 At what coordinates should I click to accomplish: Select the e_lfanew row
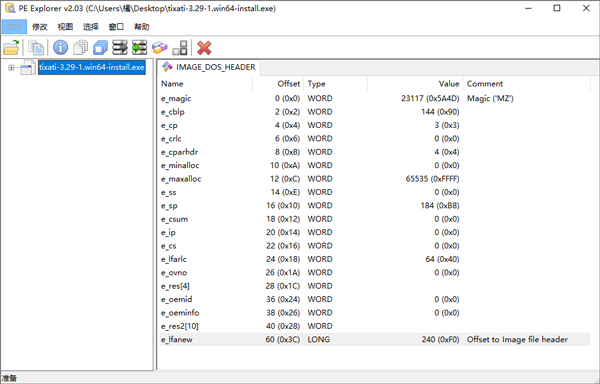pos(375,340)
